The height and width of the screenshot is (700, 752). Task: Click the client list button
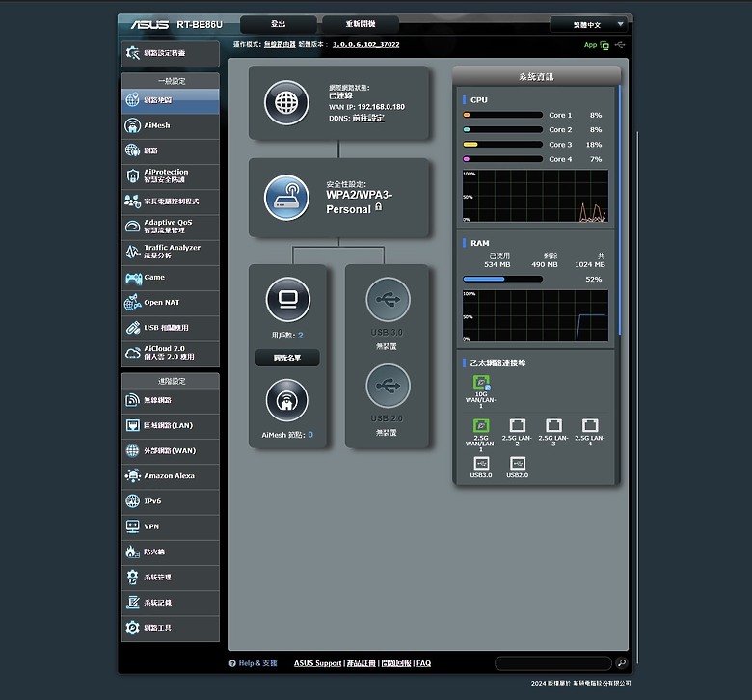point(287,358)
